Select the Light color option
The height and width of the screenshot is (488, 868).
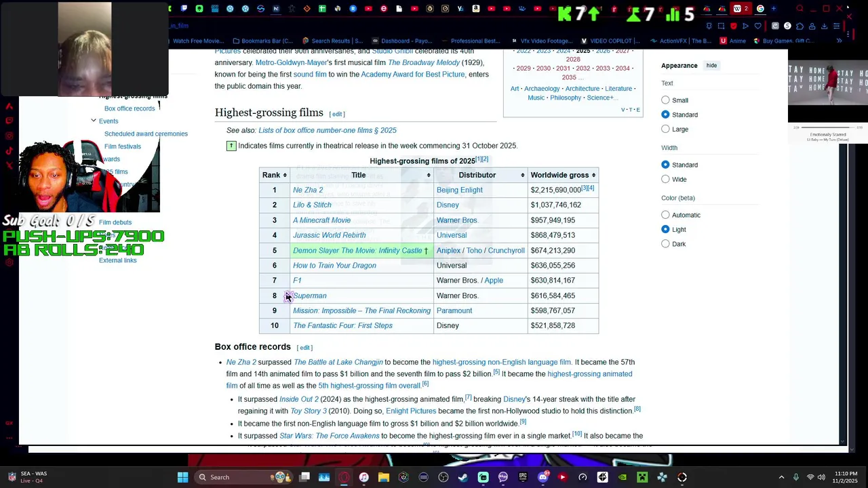665,229
